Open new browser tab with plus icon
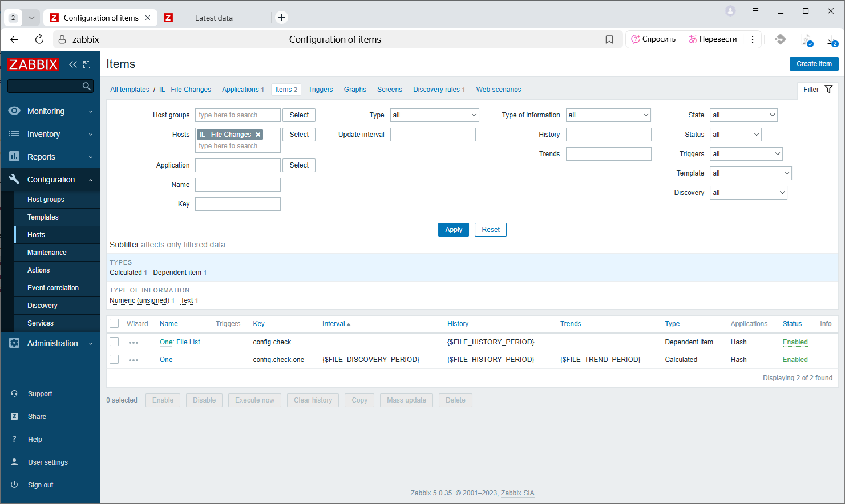845x504 pixels. 281,17
